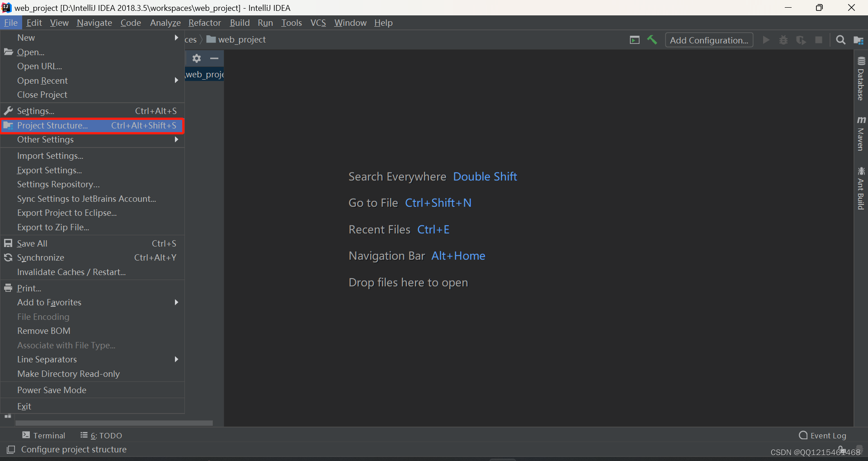Viewport: 868px width, 461px height.
Task: Choose Print... menu entry
Action: click(x=92, y=288)
